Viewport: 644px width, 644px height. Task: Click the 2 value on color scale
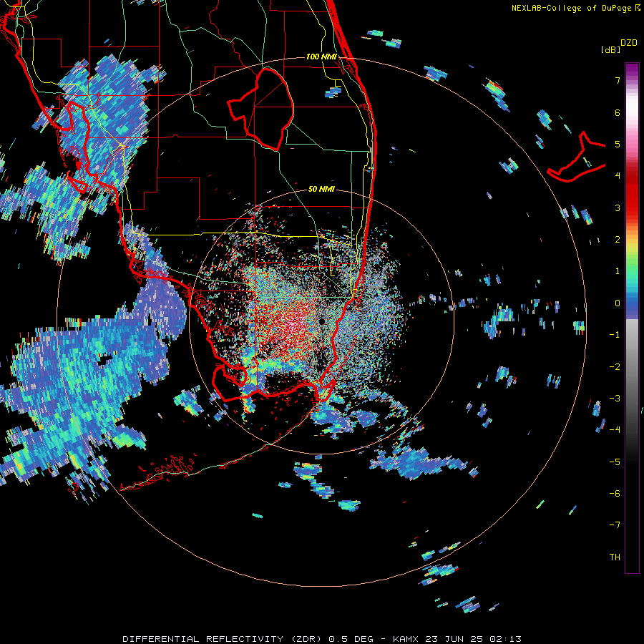pos(618,240)
